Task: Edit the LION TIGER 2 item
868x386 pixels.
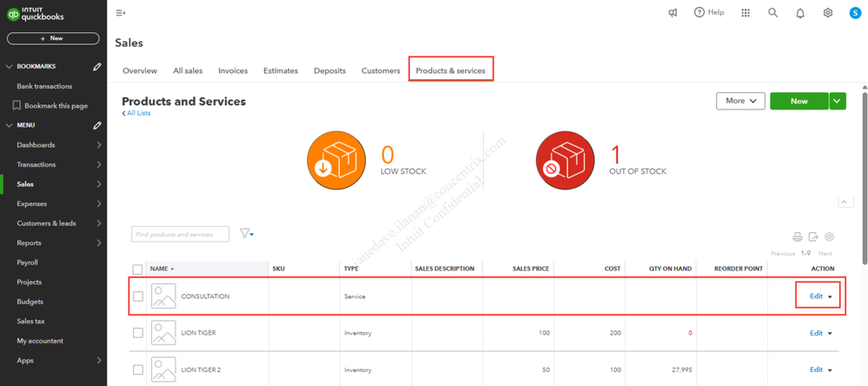Action: click(x=816, y=369)
